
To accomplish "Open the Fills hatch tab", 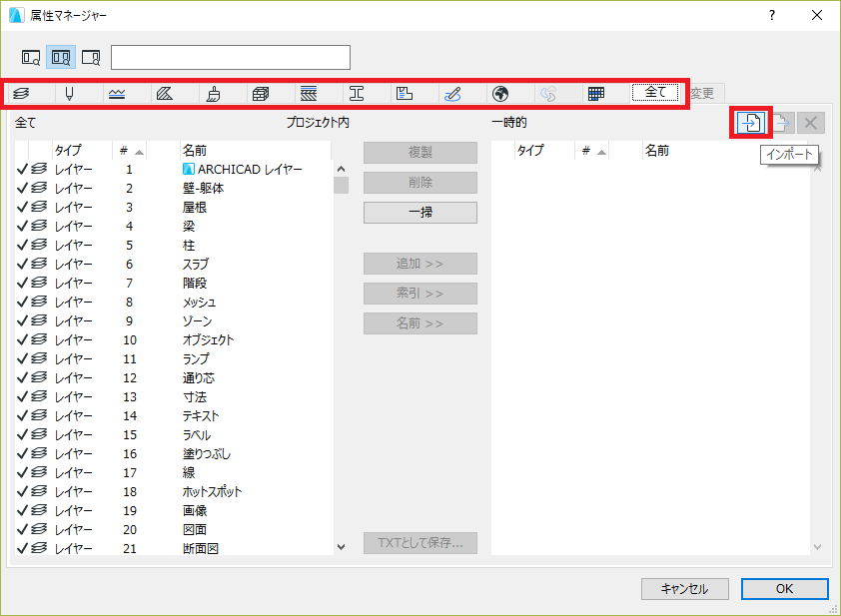I will (x=165, y=94).
